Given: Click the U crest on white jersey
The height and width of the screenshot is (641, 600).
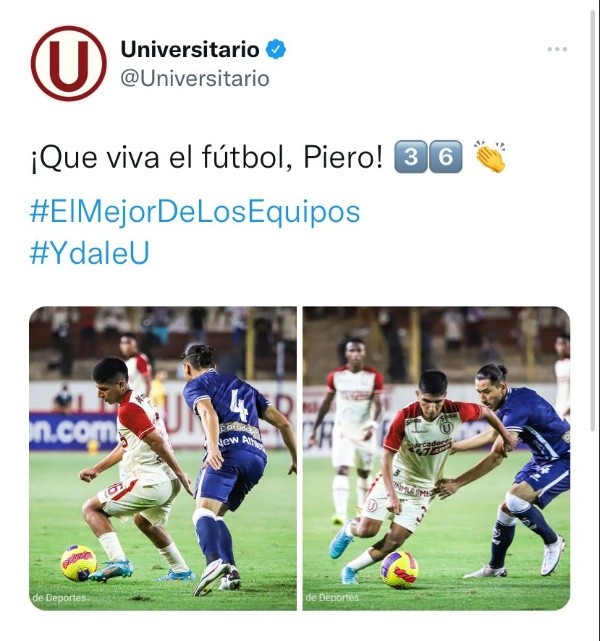Looking at the screenshot, I should [x=446, y=428].
